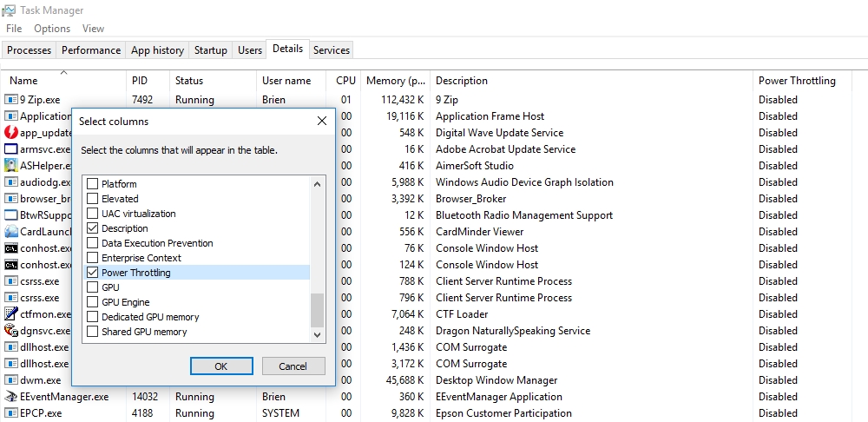
Task: Enable the Elevated column checkbox
Action: pyautogui.click(x=93, y=199)
